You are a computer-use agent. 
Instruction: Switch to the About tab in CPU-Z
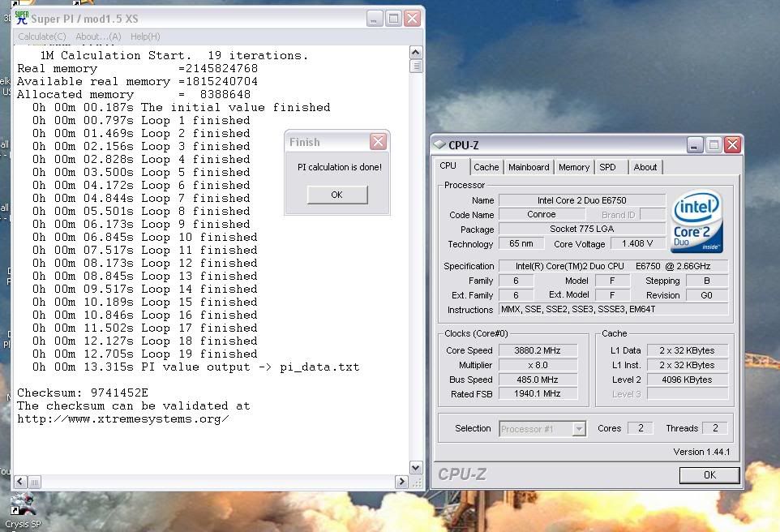click(645, 167)
